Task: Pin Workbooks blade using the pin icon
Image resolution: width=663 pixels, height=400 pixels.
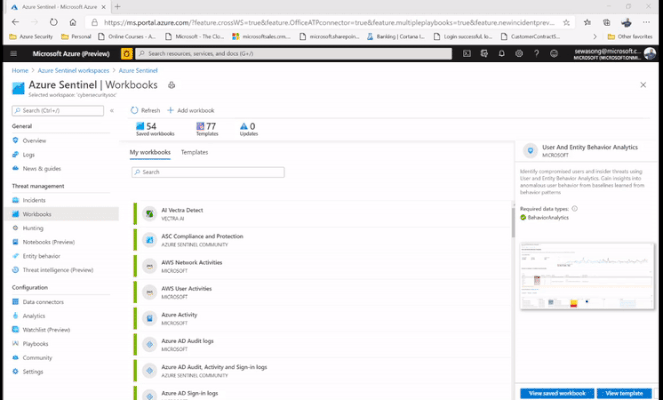Action: pos(171,85)
